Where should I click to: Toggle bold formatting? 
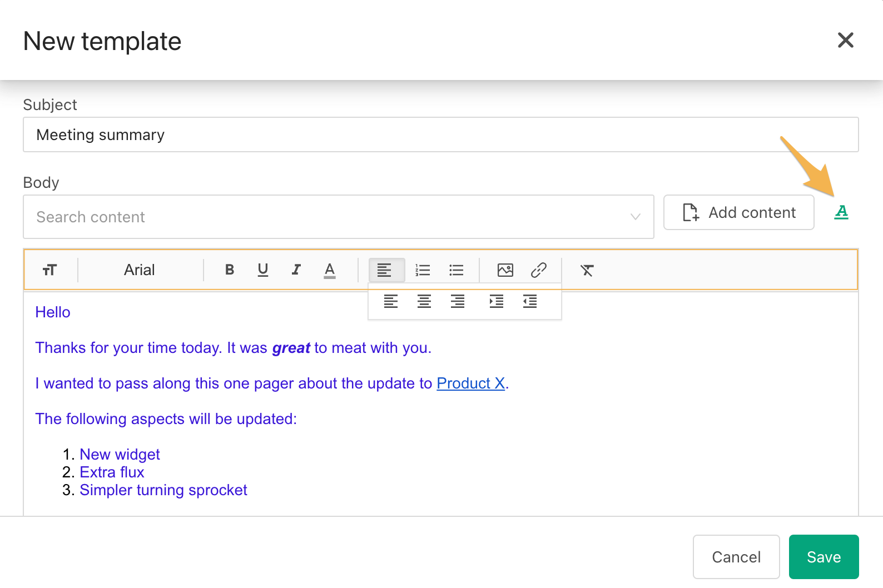(229, 270)
